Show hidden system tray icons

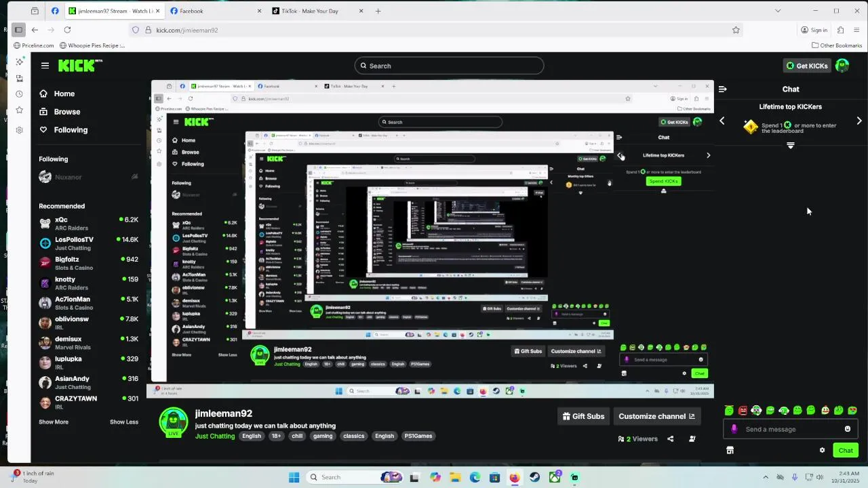tap(766, 477)
